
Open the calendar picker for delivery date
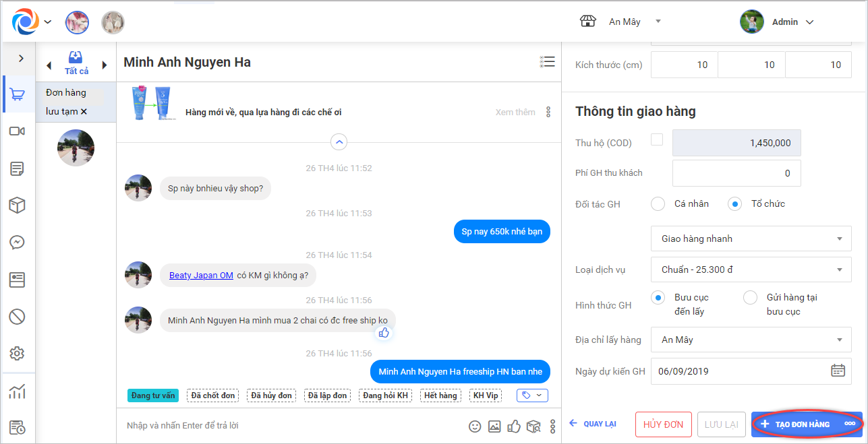coord(838,371)
